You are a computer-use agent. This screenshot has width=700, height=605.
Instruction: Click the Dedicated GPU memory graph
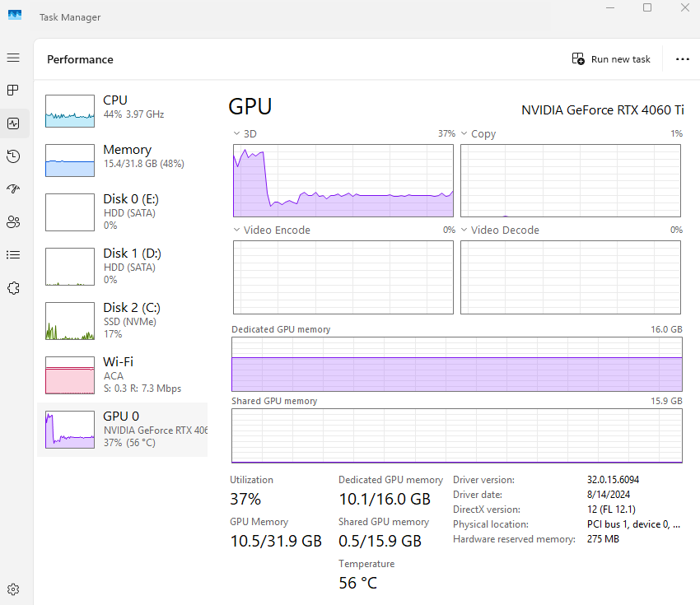pos(457,364)
